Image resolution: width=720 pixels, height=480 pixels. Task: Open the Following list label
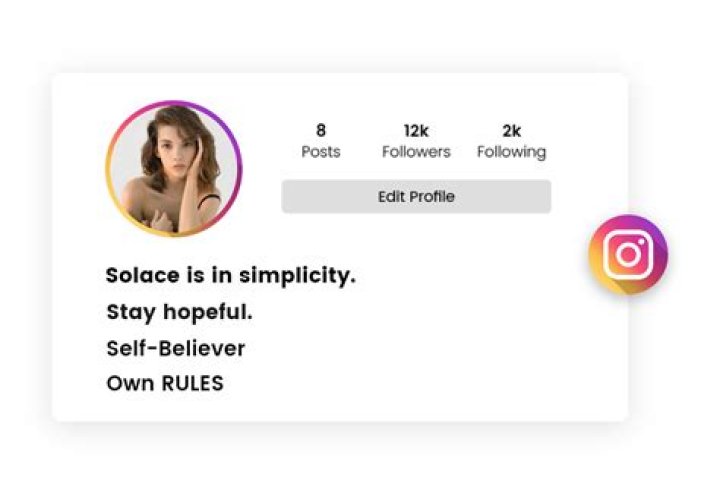click(511, 152)
